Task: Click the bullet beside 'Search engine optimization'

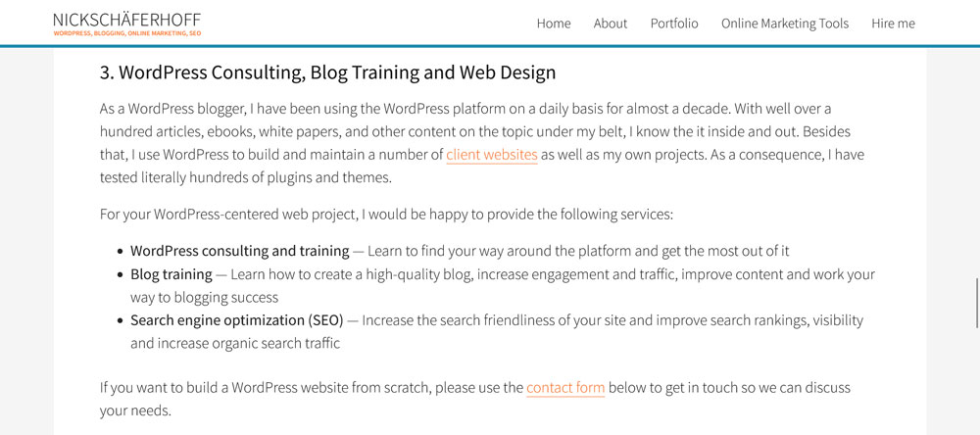Action: (x=121, y=321)
